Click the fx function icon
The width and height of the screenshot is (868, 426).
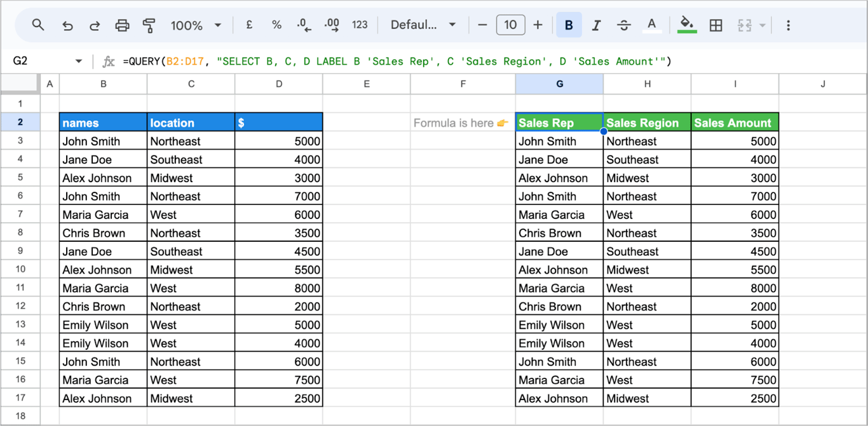point(109,61)
